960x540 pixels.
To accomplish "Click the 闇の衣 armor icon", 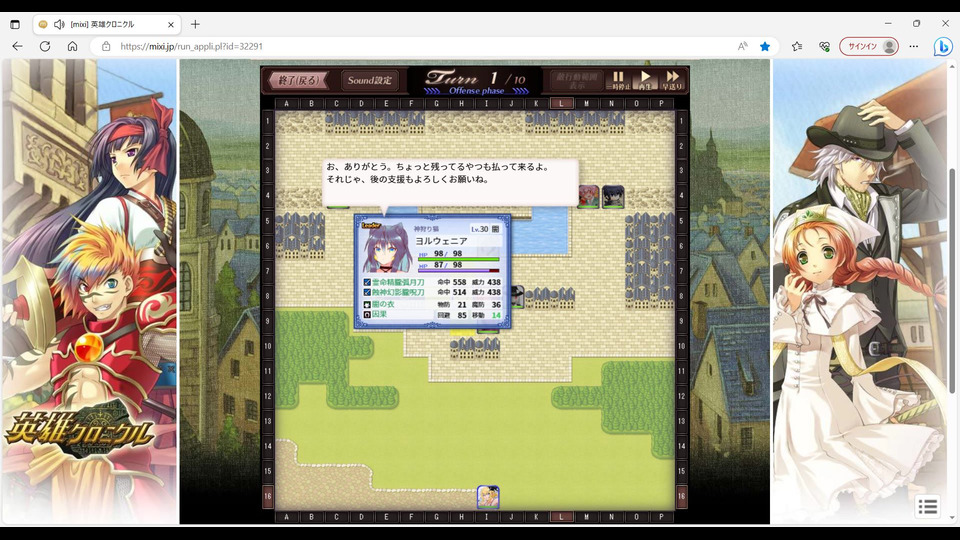I will pyautogui.click(x=367, y=304).
